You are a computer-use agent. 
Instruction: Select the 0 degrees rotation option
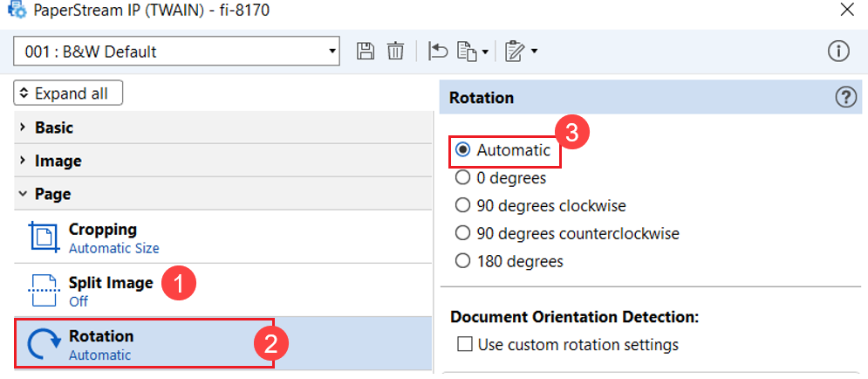463,178
